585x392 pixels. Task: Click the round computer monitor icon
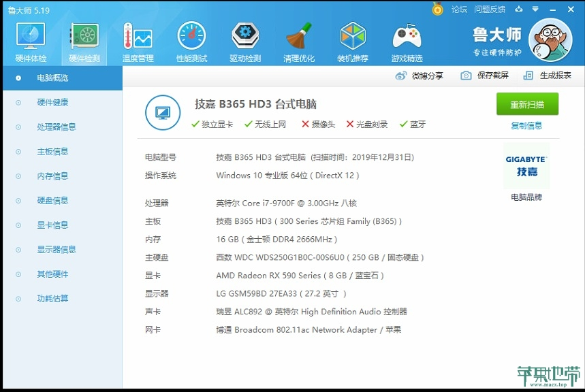coord(163,112)
